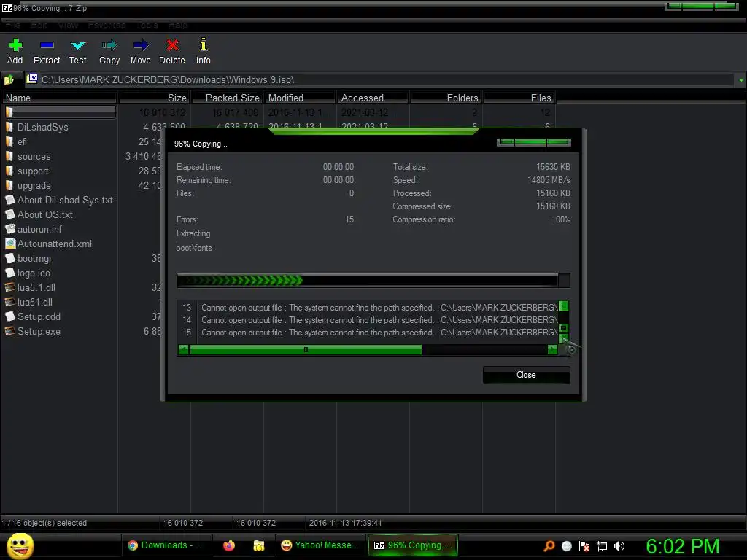
Task: Click the error list horizontal scroll right arrow
Action: tap(552, 350)
